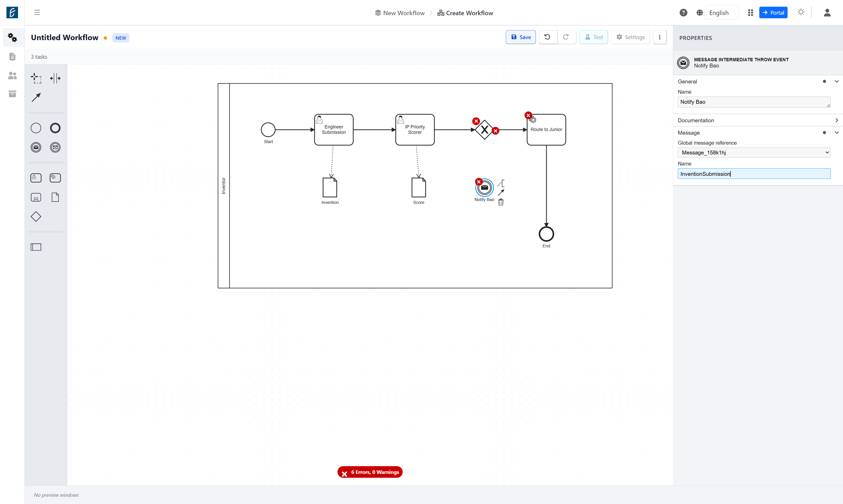The width and height of the screenshot is (843, 504).
Task: Pick the end event thick circle from palette
Action: click(55, 128)
